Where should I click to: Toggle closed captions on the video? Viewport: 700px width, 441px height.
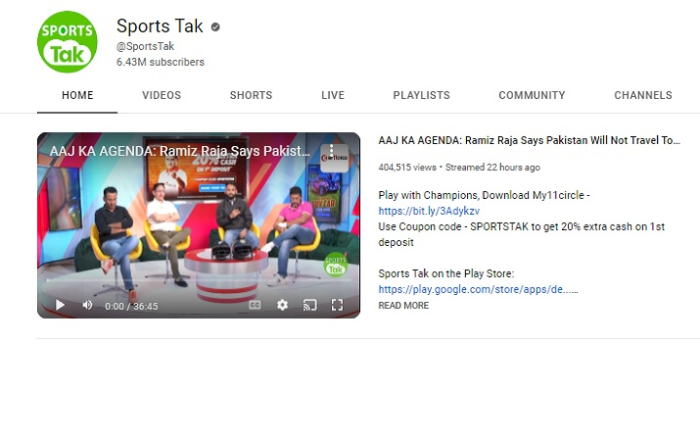(254, 305)
